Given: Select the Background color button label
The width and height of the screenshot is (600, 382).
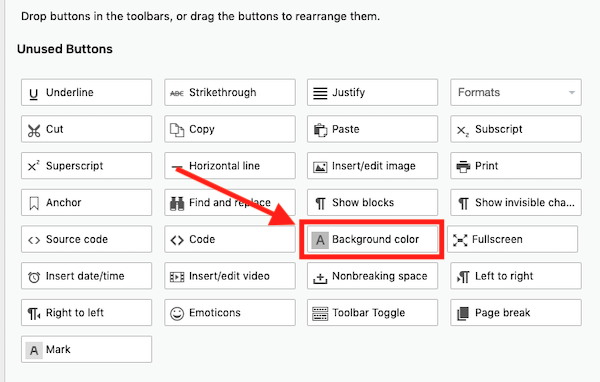Looking at the screenshot, I should click(x=375, y=239).
